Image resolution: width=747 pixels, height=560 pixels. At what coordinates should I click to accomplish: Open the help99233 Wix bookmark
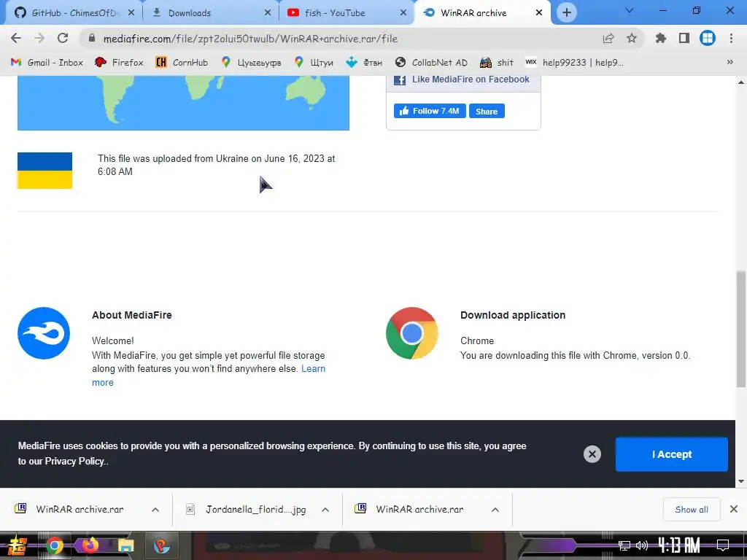coord(574,63)
